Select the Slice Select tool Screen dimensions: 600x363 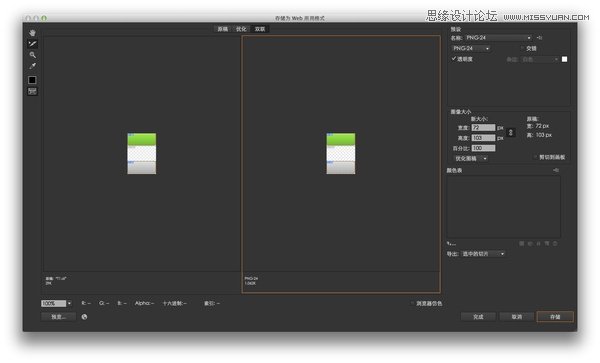pyautogui.click(x=33, y=44)
